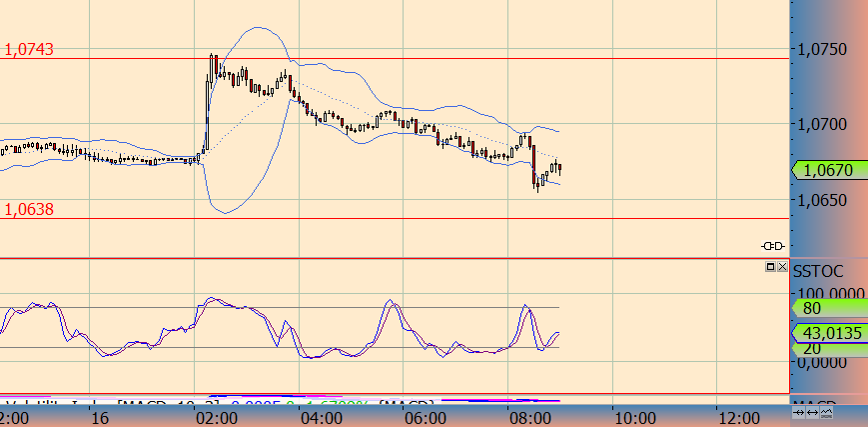The image size is (868, 427).
Task: Click the 100,0000 SSTOC scale label
Action: pos(829,293)
